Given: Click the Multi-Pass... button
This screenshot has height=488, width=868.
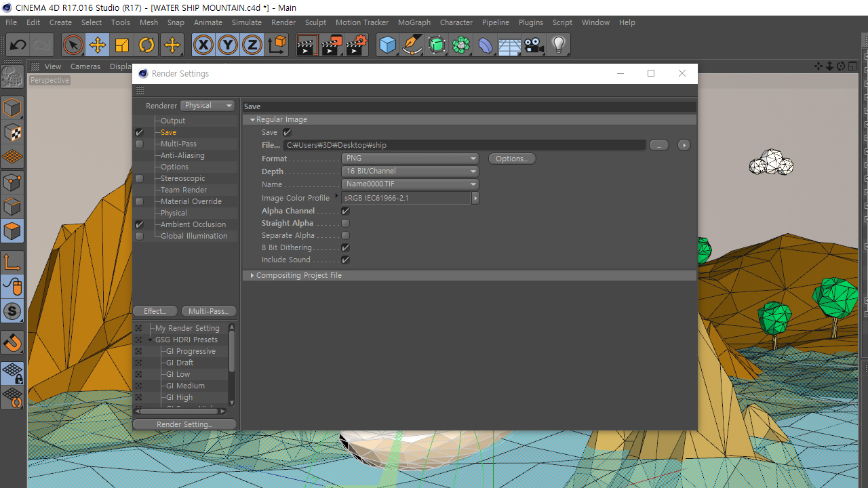Looking at the screenshot, I should 209,311.
